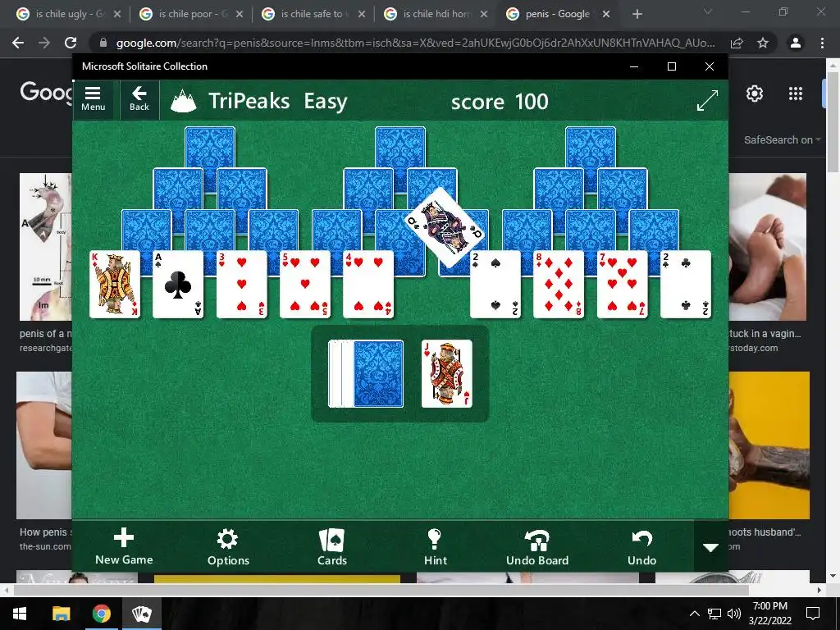Open a new Chrome tab
The width and height of the screenshot is (840, 630).
(x=637, y=14)
